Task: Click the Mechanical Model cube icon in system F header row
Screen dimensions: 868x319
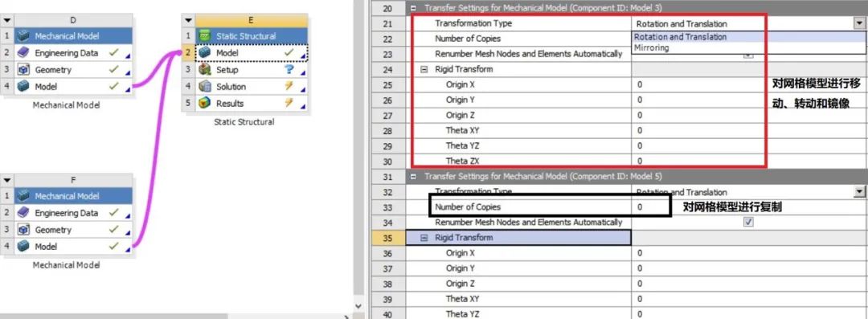Action: pos(23,196)
